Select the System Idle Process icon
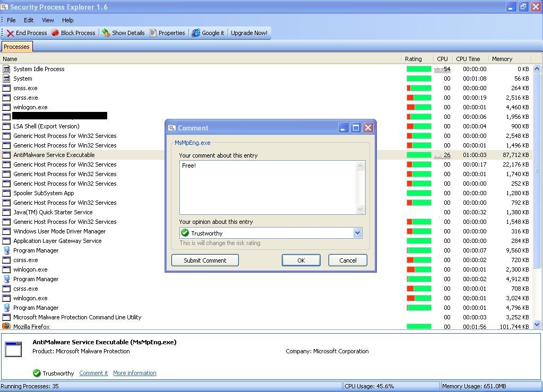This screenshot has height=392, width=543. tap(6, 69)
